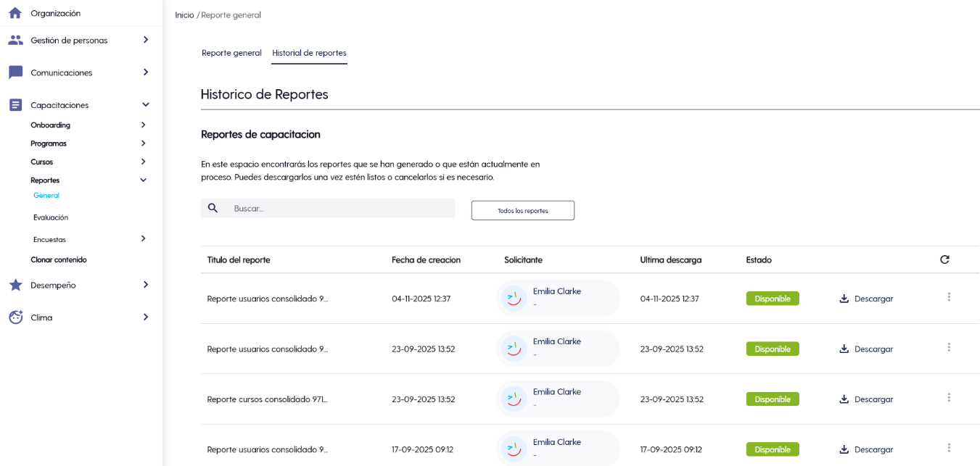The height and width of the screenshot is (466, 980).
Task: Click the Comunicaciones chat bubble icon
Action: [15, 72]
